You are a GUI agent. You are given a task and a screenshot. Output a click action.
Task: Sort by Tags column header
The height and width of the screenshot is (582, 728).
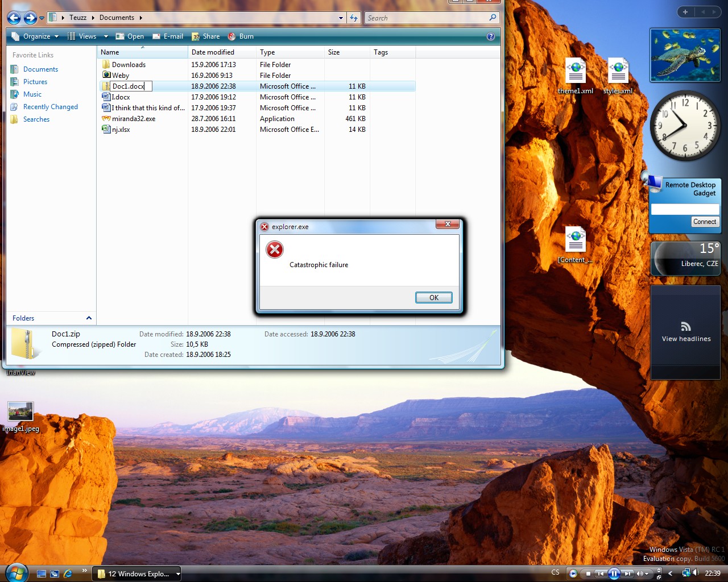click(x=392, y=52)
